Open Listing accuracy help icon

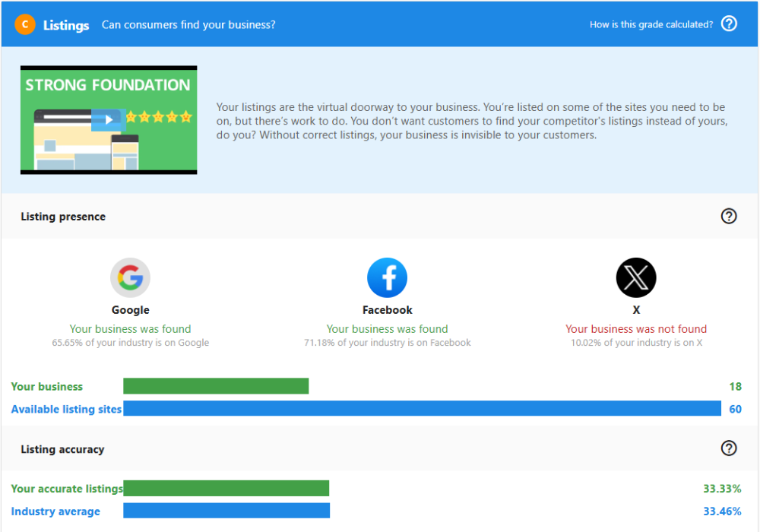coord(728,448)
